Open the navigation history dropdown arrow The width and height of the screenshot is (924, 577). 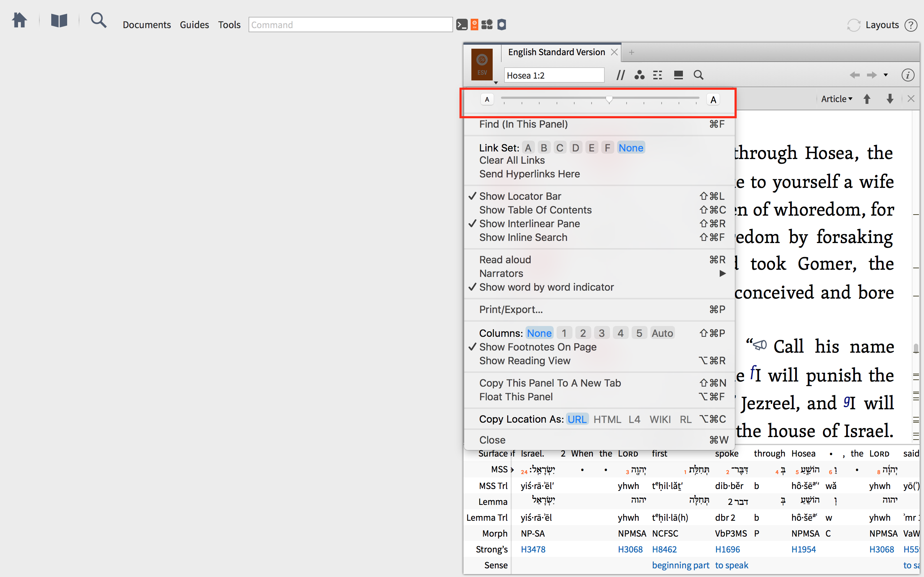pos(886,75)
